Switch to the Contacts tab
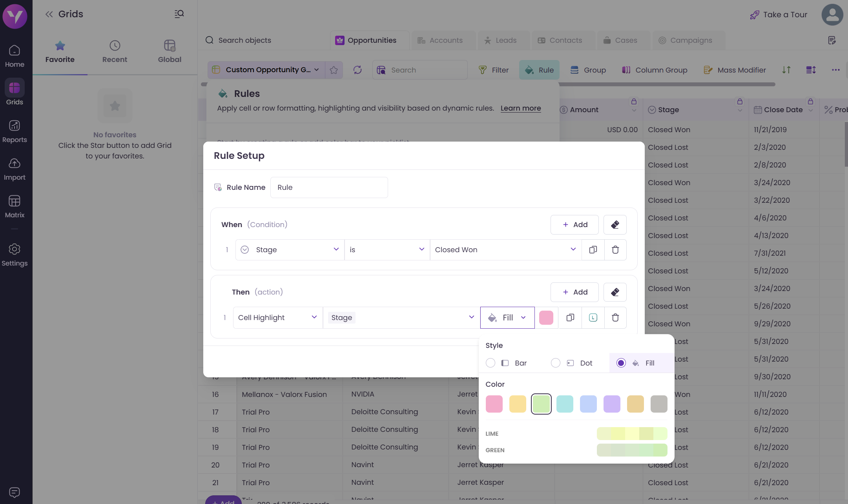 564,40
